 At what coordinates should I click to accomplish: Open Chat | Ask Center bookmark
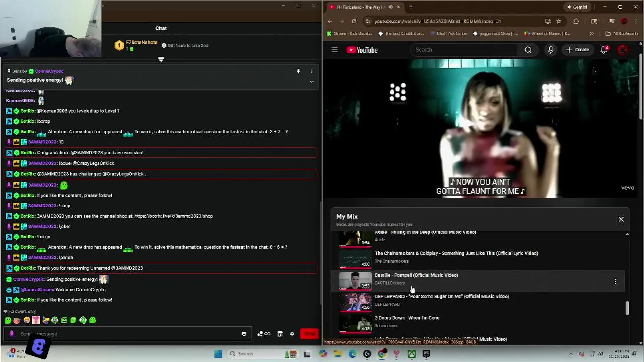448,34
